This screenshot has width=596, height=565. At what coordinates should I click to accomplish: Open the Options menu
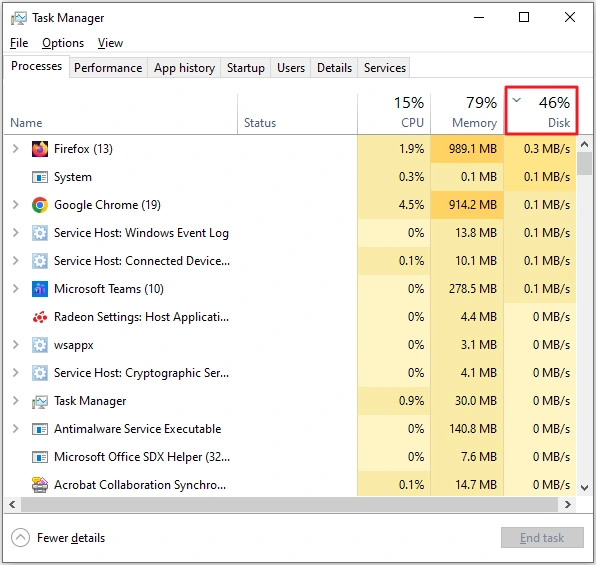tap(63, 43)
